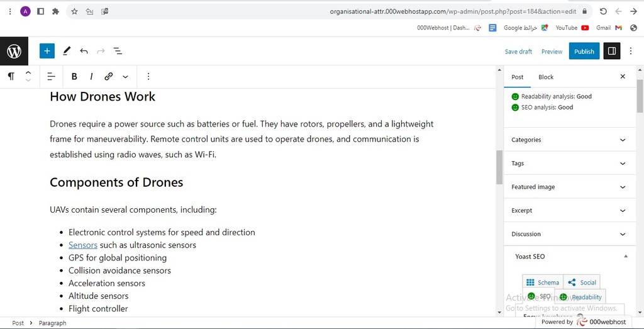The width and height of the screenshot is (644, 329).
Task: Toggle the Settings sidebar panel
Action: (611, 51)
